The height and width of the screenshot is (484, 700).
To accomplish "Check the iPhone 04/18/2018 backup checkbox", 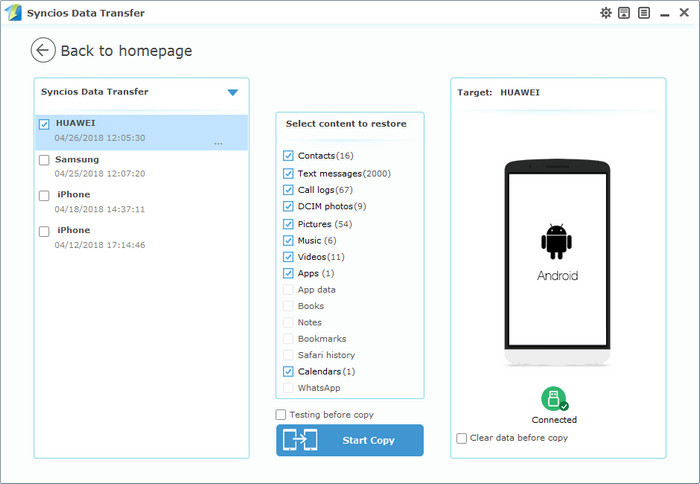I will click(x=44, y=196).
